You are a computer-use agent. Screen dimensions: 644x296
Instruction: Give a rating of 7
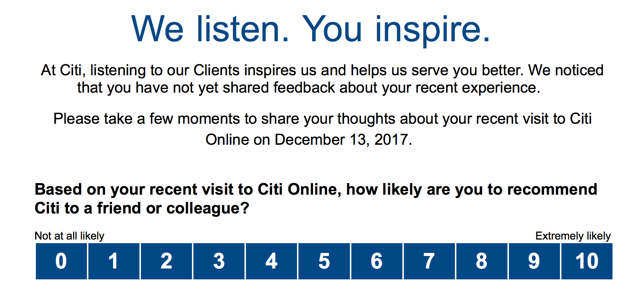[429, 261]
